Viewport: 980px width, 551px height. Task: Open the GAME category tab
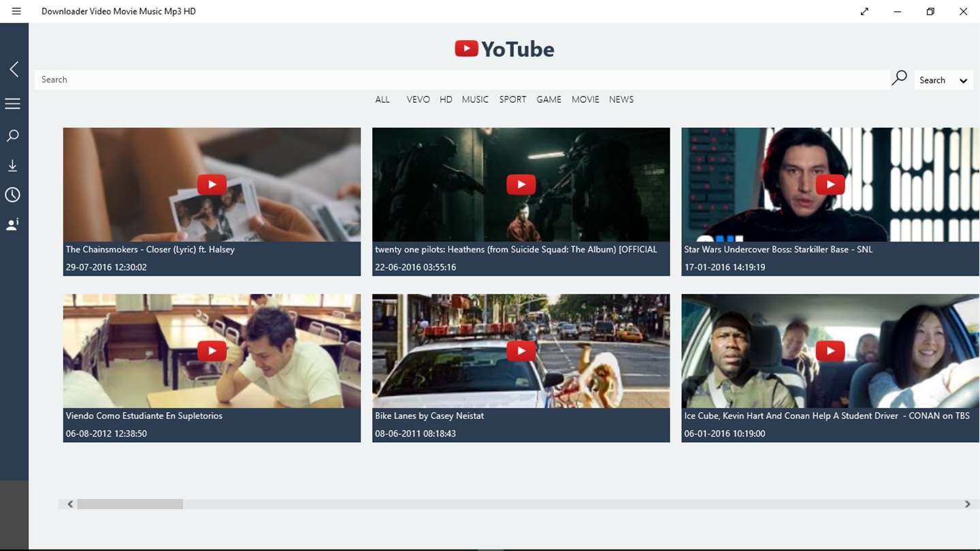pyautogui.click(x=549, y=99)
